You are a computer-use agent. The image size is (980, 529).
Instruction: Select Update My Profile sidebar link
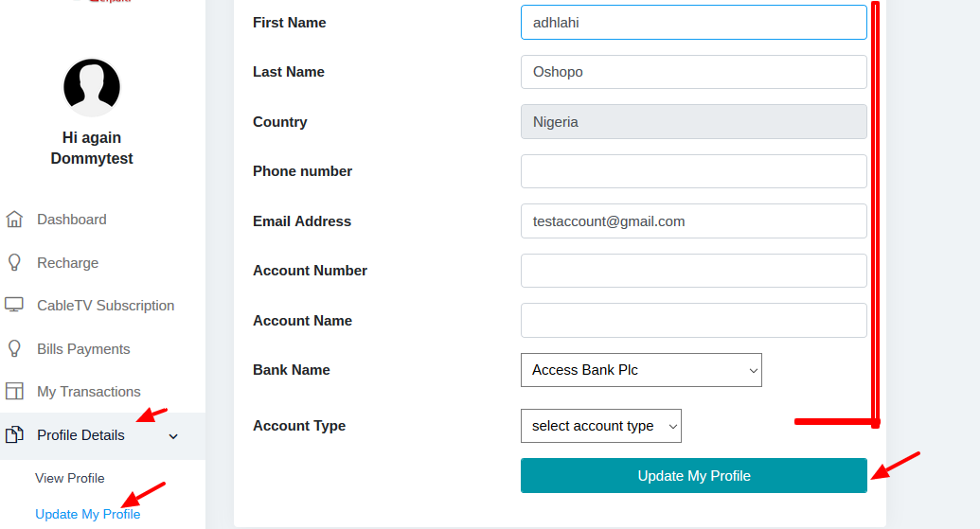[87, 514]
